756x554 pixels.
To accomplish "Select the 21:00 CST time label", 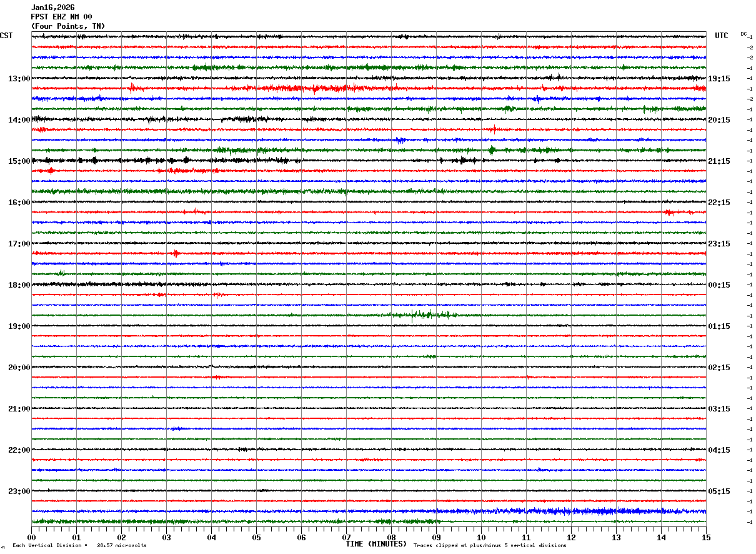I will [x=19, y=409].
